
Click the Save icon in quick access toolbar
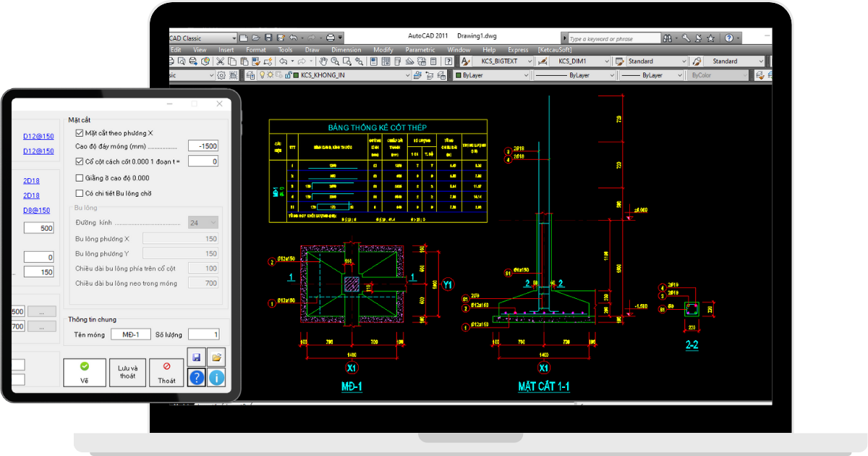[268, 38]
